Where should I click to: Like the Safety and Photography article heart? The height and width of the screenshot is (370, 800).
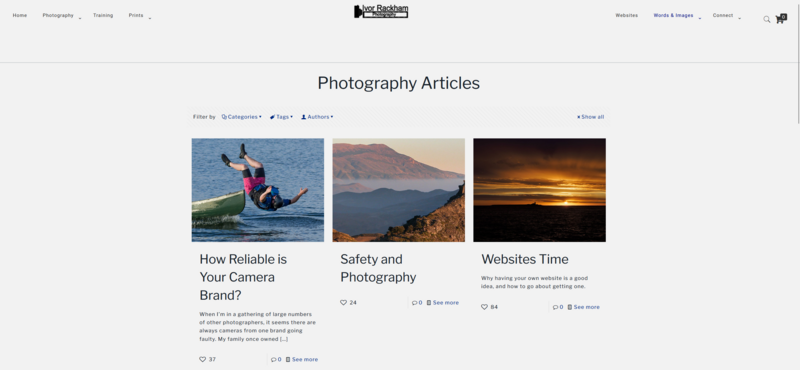point(343,303)
